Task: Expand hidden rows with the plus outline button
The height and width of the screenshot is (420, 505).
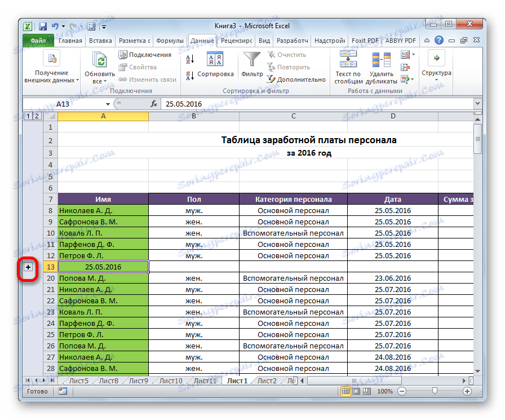Action: tap(27, 267)
